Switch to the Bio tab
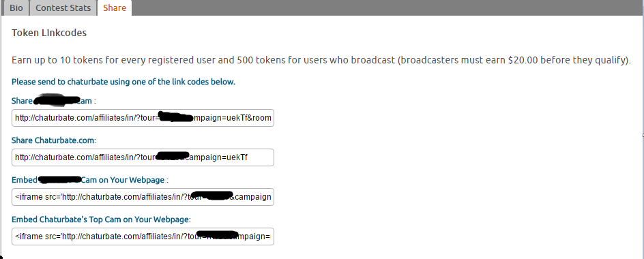Screen dimensions: 644x259 16,7
